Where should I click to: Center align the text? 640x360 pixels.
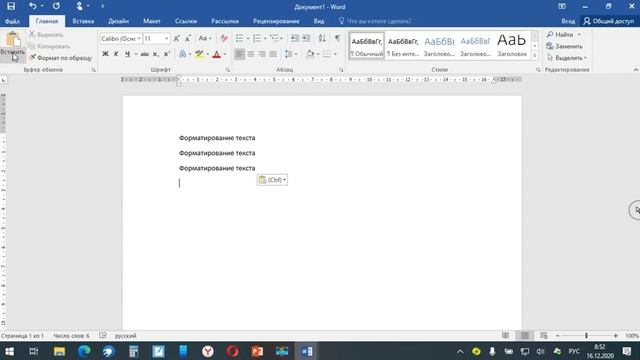[251, 54]
